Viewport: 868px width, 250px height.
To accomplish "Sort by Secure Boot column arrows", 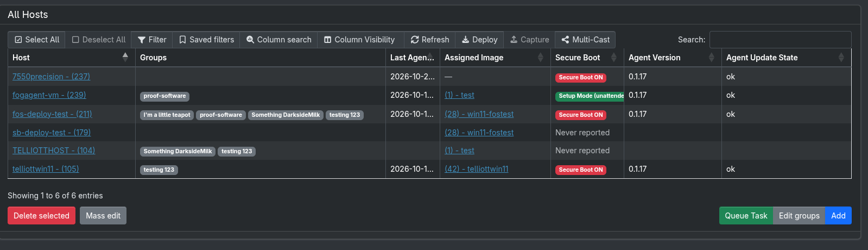I will coord(614,57).
